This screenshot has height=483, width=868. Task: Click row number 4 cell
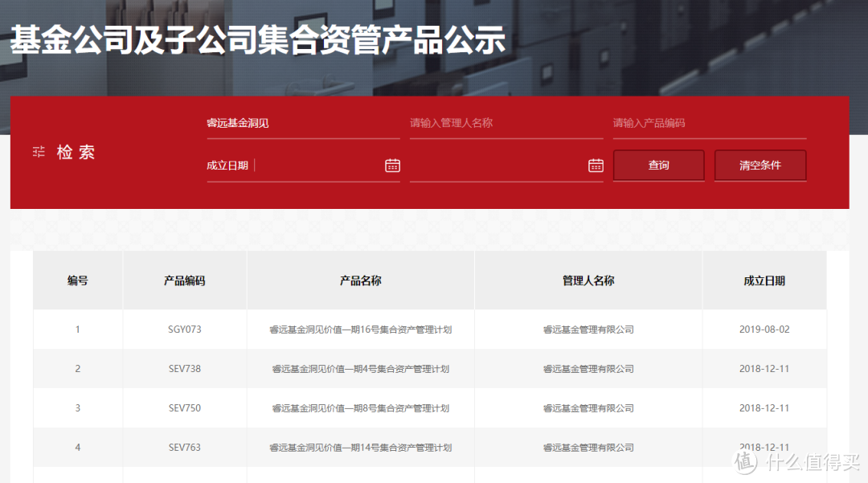click(77, 447)
